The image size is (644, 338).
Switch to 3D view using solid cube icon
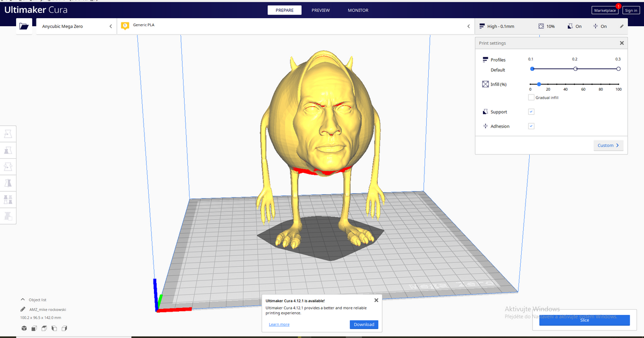[24, 328]
